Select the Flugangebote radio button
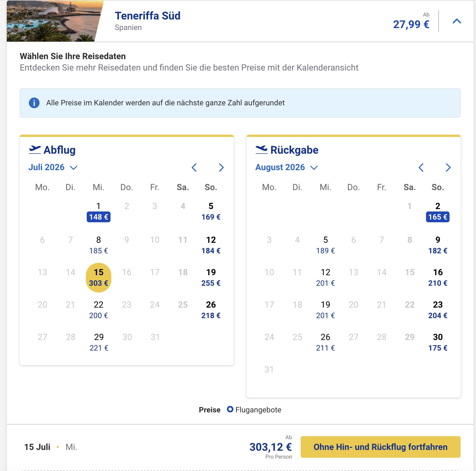 click(x=230, y=409)
